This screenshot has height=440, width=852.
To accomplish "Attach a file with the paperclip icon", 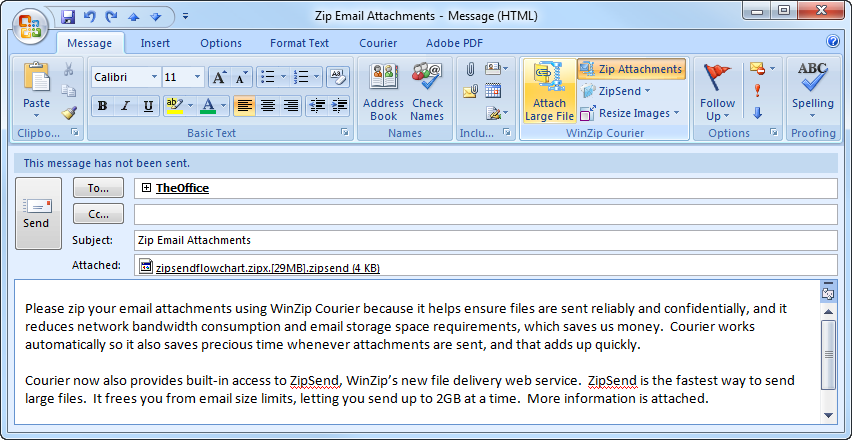I will click(x=470, y=69).
